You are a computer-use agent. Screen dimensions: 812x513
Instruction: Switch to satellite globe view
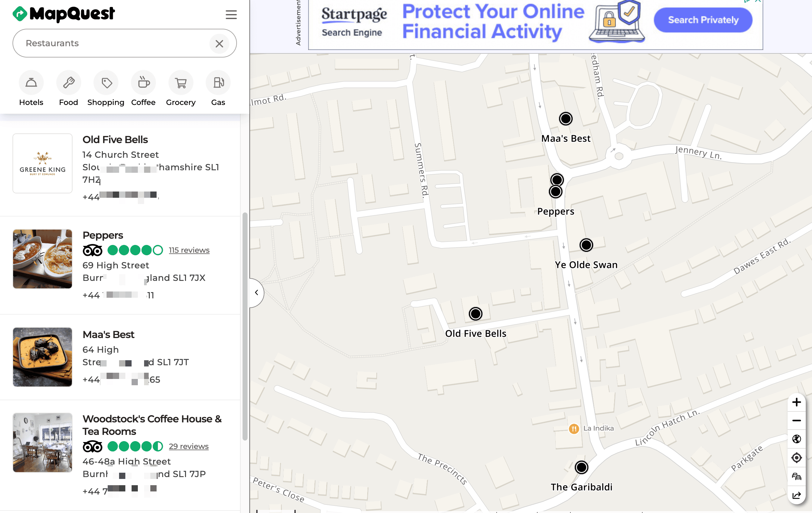796,439
